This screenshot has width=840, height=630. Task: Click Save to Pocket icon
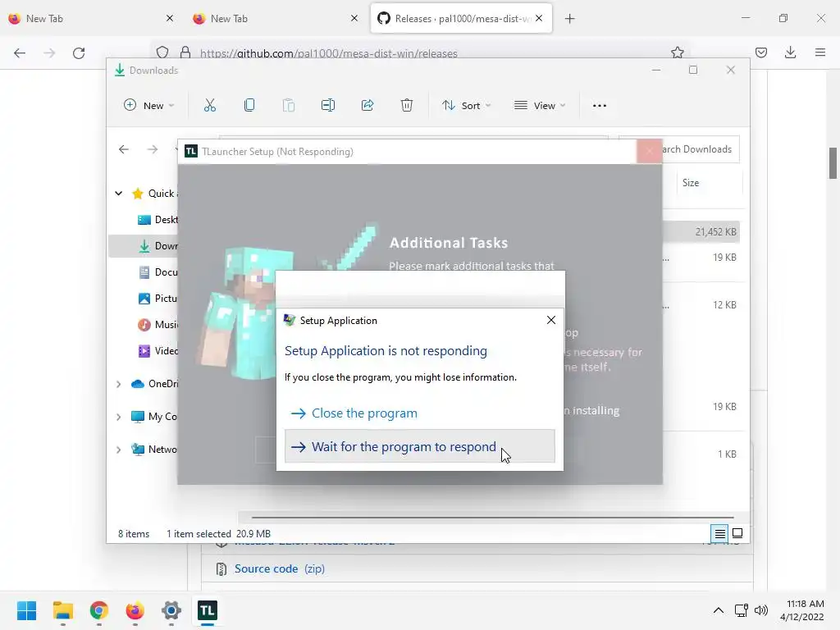pos(761,52)
